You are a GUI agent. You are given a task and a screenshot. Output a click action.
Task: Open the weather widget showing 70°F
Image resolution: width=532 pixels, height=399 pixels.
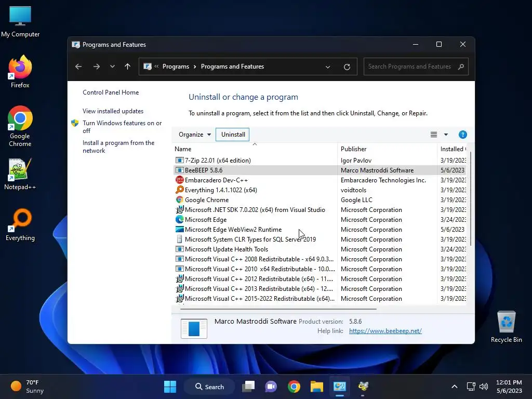[27, 387]
